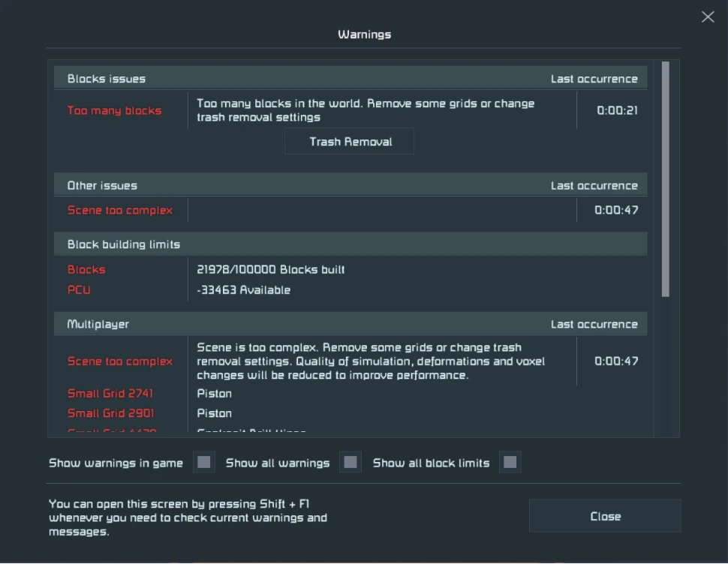Toggle Show all warnings checkbox

click(x=350, y=463)
